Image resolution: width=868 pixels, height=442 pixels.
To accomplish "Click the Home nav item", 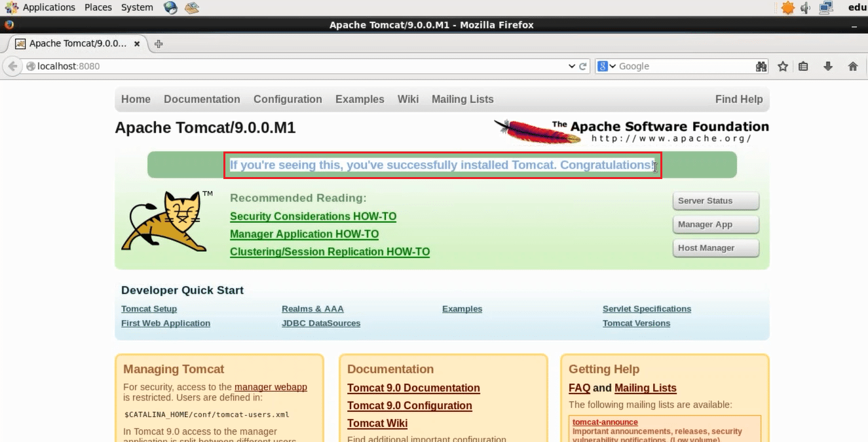I will [136, 99].
